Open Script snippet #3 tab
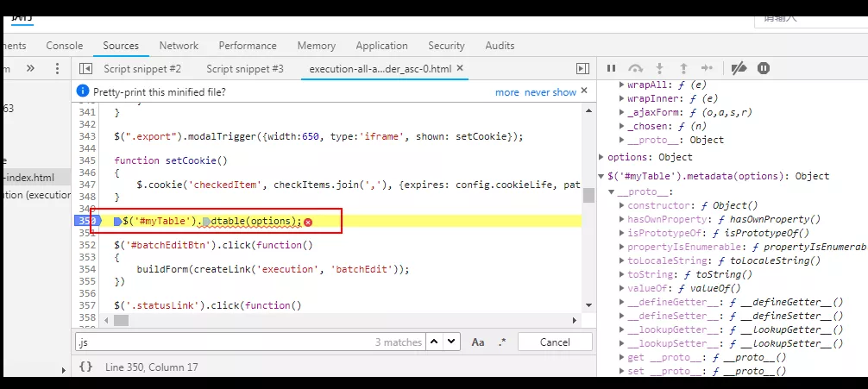Viewport: 868px width, 389px height. [x=245, y=69]
